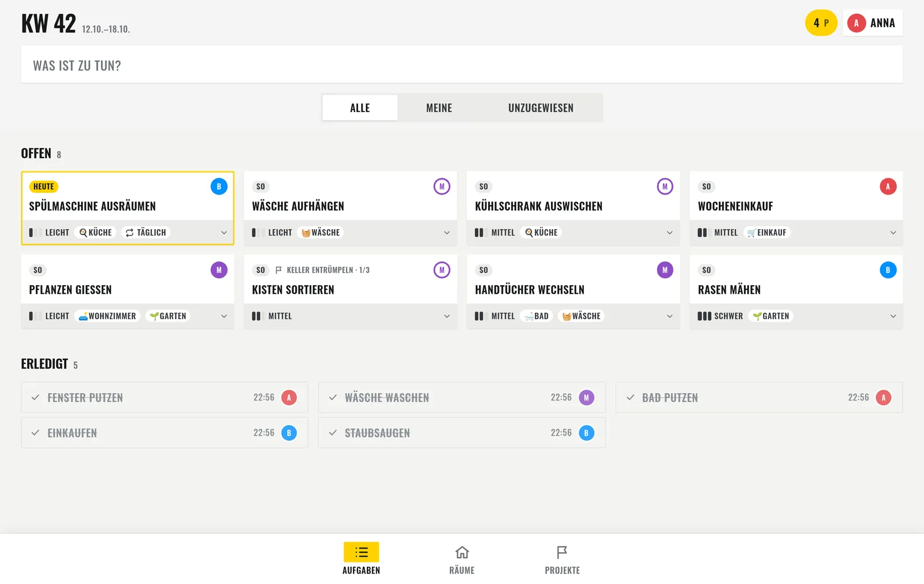Click the Keller entrümpeln project flag icon
Screen dimensions: 924x584
pos(278,270)
